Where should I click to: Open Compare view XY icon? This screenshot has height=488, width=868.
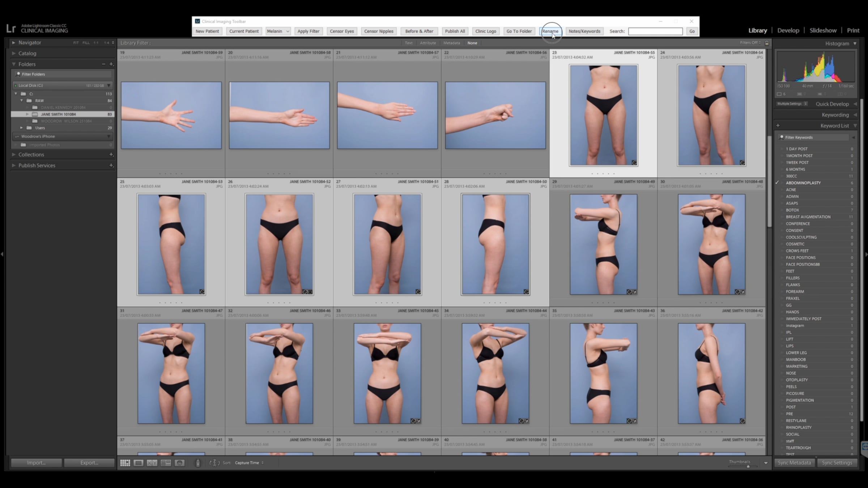point(152,463)
